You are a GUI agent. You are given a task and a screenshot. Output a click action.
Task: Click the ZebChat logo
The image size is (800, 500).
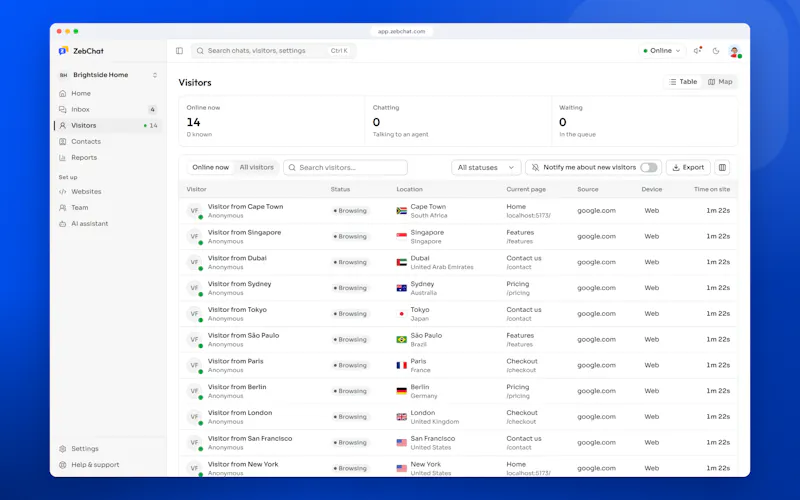point(81,51)
